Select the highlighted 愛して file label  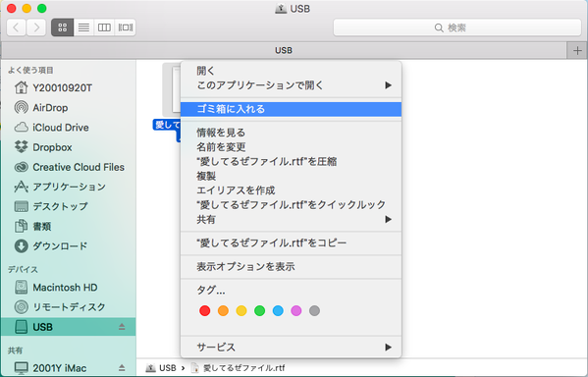point(167,125)
